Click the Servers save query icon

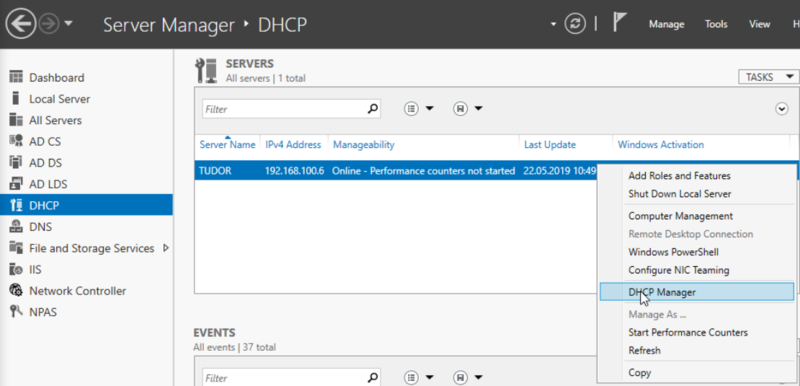pos(460,109)
